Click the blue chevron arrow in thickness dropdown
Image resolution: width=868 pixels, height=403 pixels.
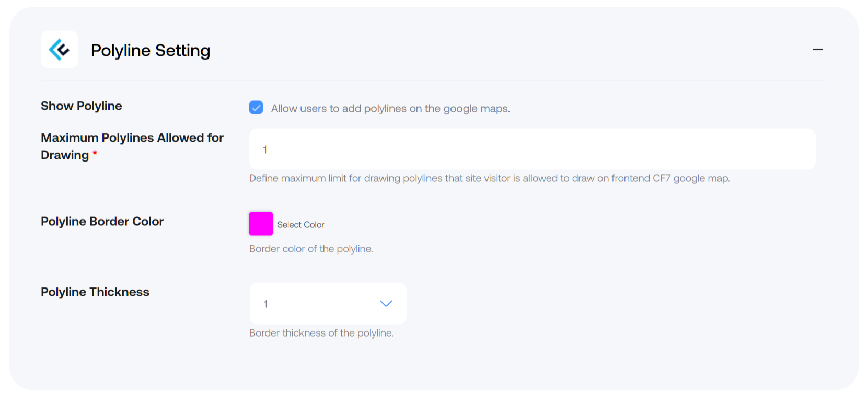[x=386, y=304]
